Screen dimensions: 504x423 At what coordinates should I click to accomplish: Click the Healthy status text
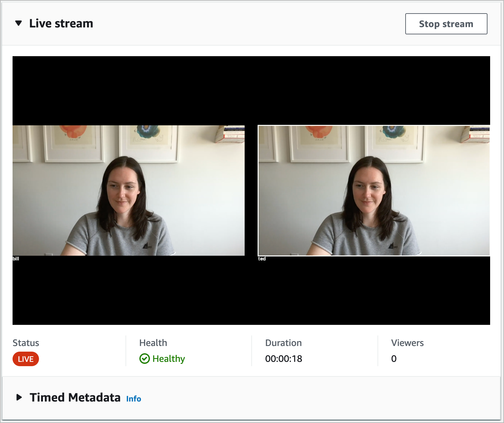[169, 359]
